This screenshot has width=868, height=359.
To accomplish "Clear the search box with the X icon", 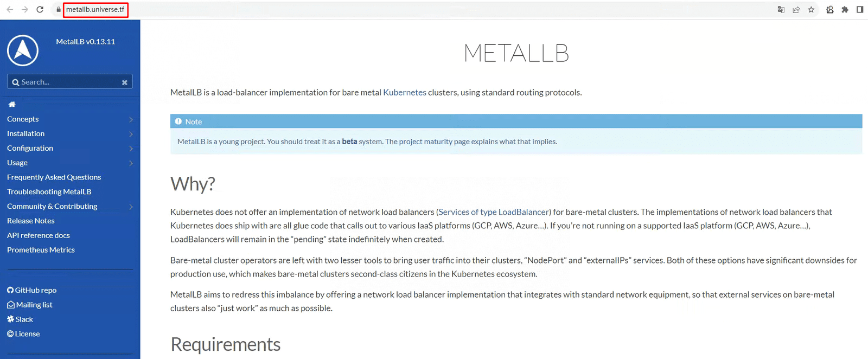I will pyautogui.click(x=125, y=82).
